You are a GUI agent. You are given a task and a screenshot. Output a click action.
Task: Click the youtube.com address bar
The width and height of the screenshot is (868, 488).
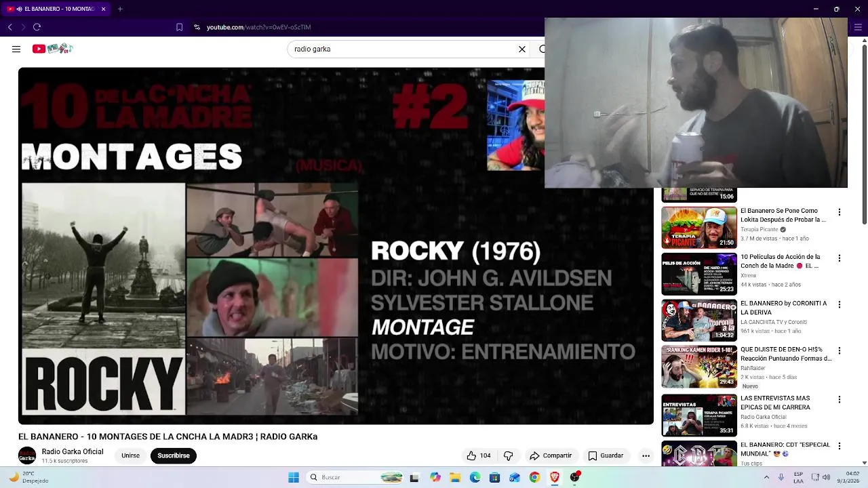[x=366, y=27]
